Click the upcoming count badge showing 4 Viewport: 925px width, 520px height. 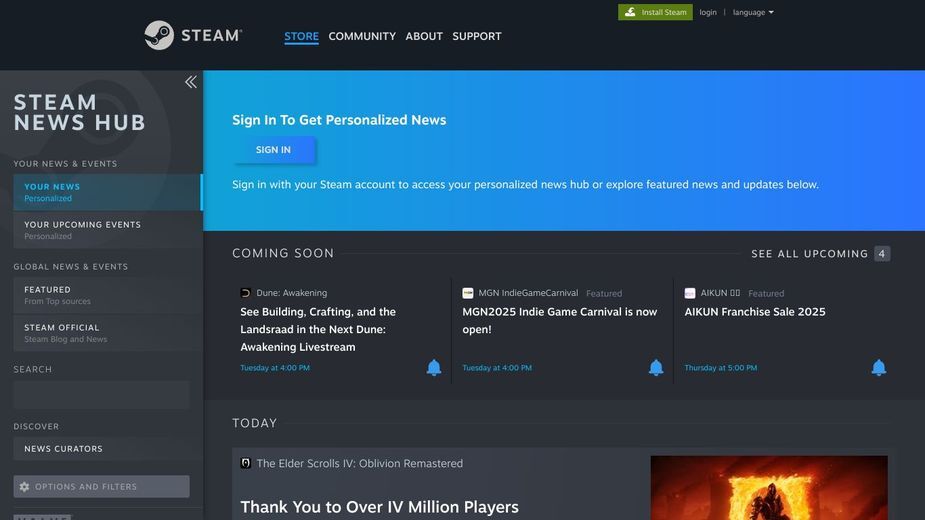click(x=882, y=254)
